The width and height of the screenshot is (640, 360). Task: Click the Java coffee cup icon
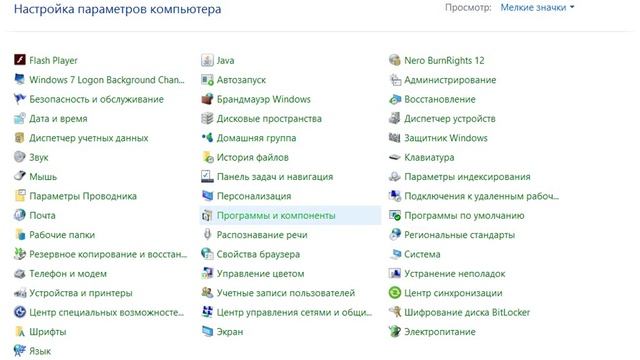tap(207, 60)
